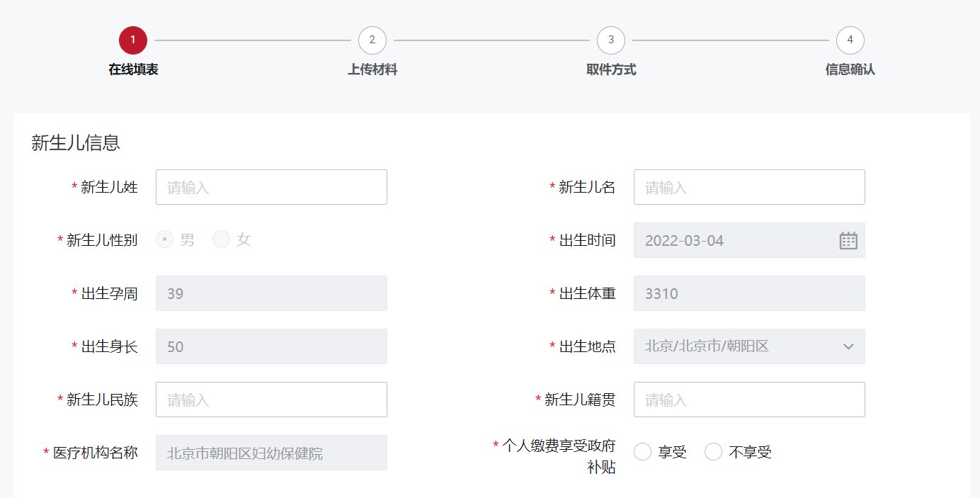This screenshot has width=980, height=498.
Task: Focus the 新生儿籍贯 input box
Action: click(748, 400)
